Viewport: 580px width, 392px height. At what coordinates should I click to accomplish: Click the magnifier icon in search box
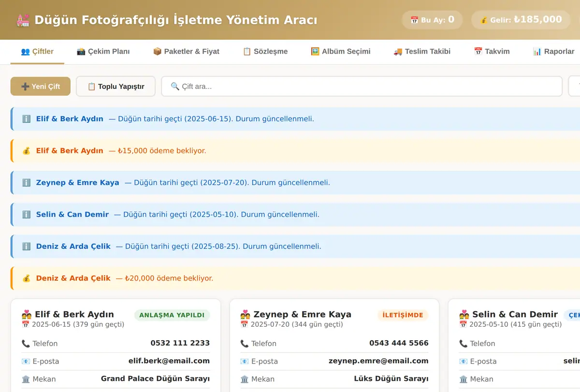(175, 87)
